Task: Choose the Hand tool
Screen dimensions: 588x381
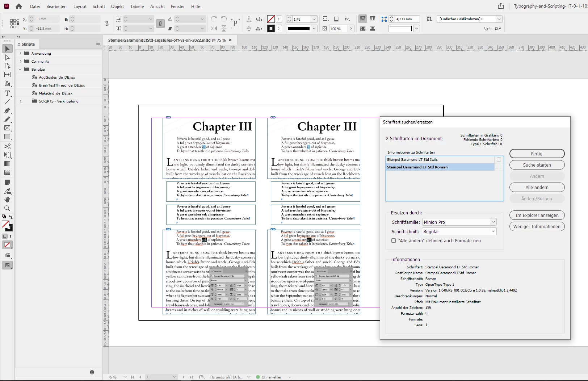Action: tap(7, 200)
